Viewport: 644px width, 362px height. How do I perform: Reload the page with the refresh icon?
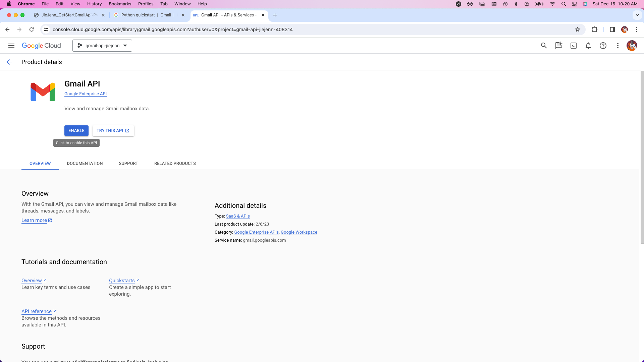pos(32,29)
